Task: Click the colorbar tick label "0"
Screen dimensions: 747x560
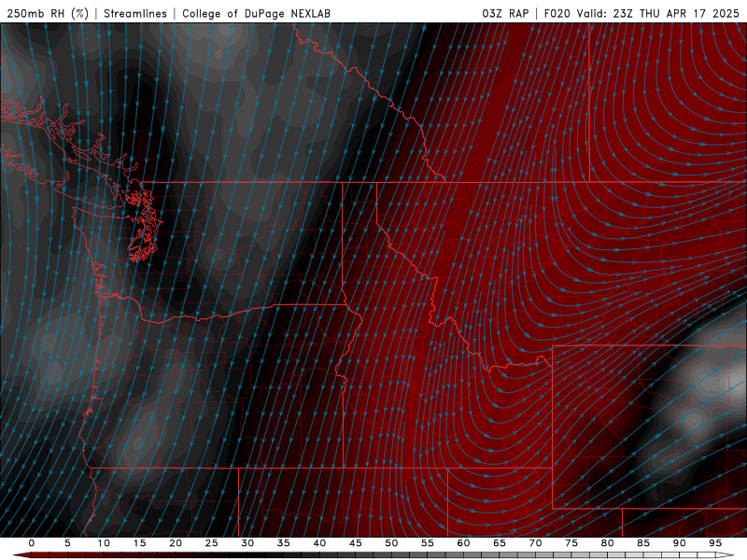Action: tap(32, 543)
